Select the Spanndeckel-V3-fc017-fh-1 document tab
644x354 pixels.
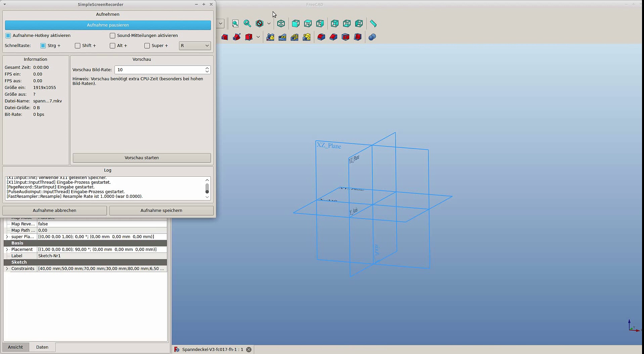click(212, 349)
